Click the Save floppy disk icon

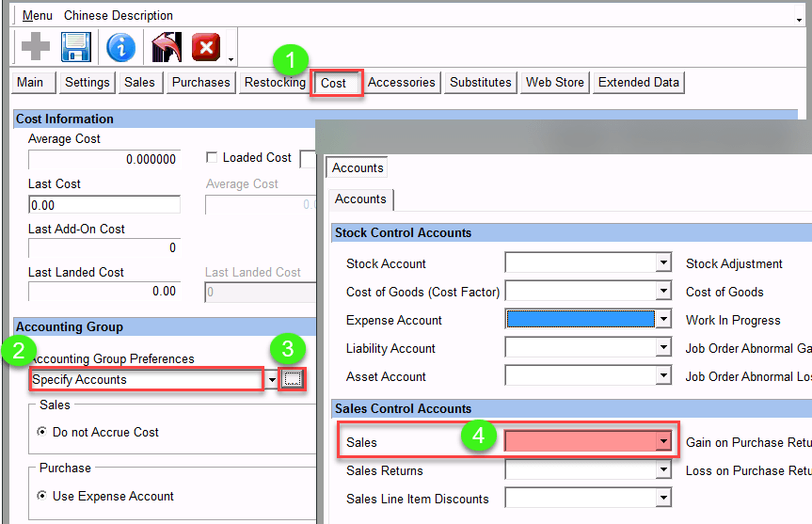[75, 47]
